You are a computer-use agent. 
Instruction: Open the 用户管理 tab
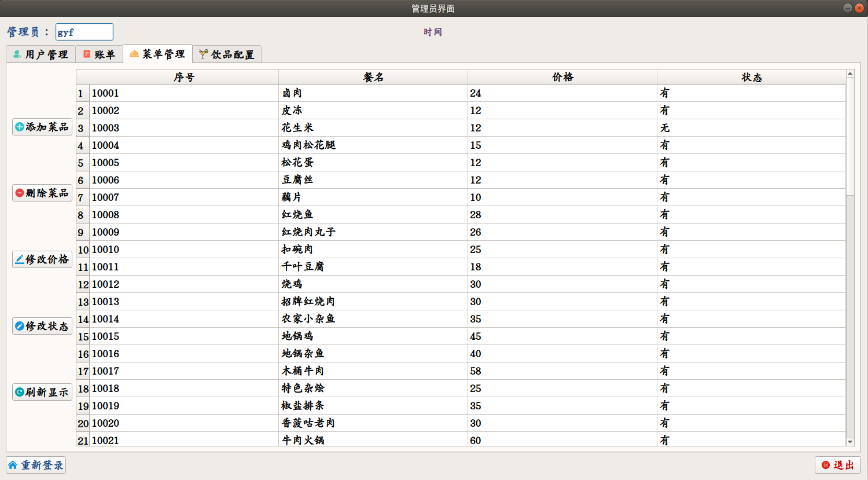[41, 54]
